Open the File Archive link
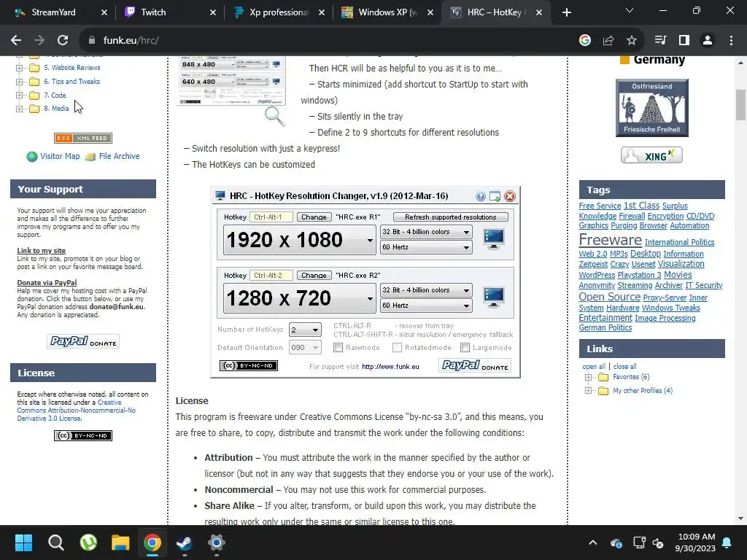The height and width of the screenshot is (560, 747). tap(119, 156)
